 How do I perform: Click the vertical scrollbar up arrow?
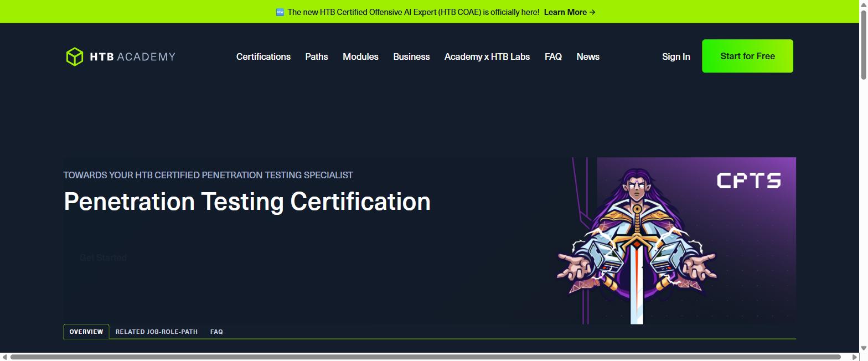point(863,5)
